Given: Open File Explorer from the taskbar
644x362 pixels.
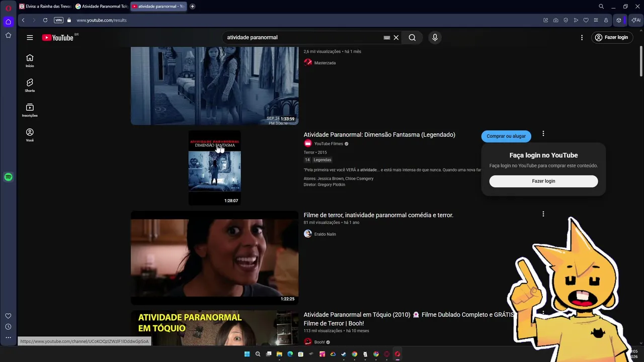Looking at the screenshot, I should (x=279, y=354).
